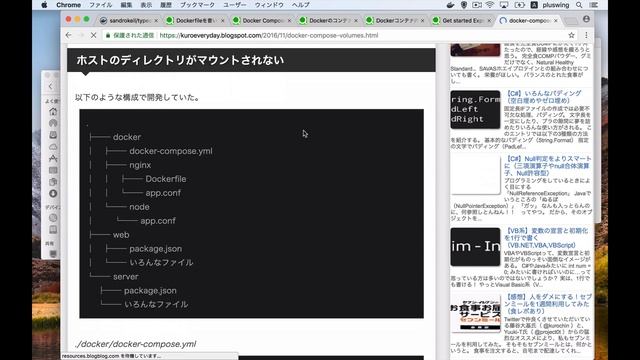
Task: Click 'web' in the tree listing
Action: [x=121, y=235]
